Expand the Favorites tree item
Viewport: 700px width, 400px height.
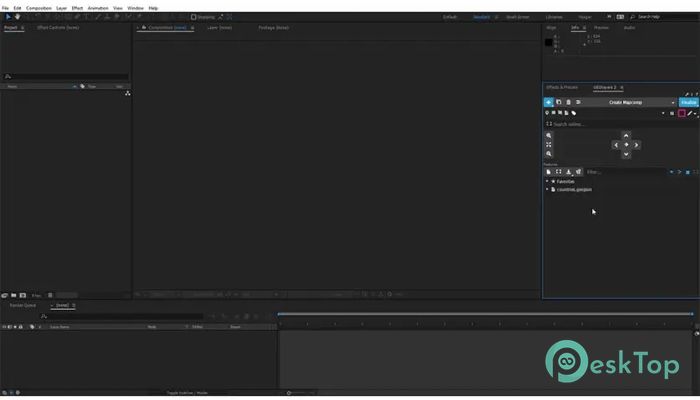pyautogui.click(x=547, y=182)
